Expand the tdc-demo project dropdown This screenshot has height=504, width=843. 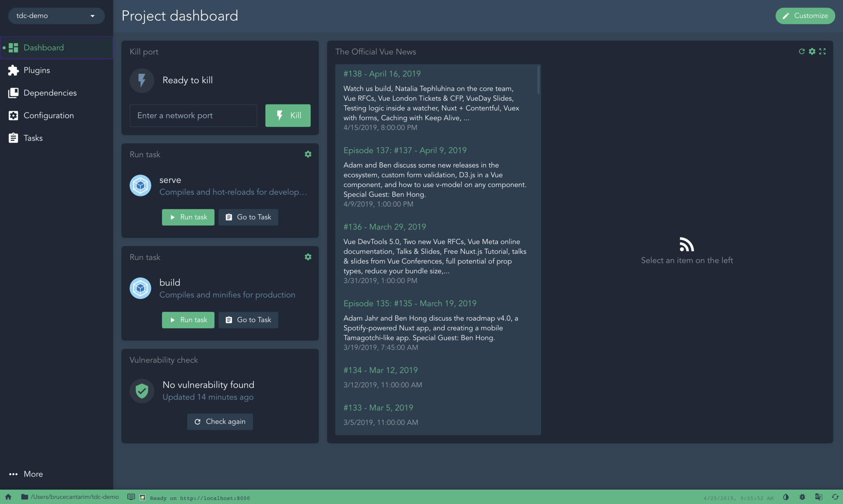pyautogui.click(x=56, y=16)
